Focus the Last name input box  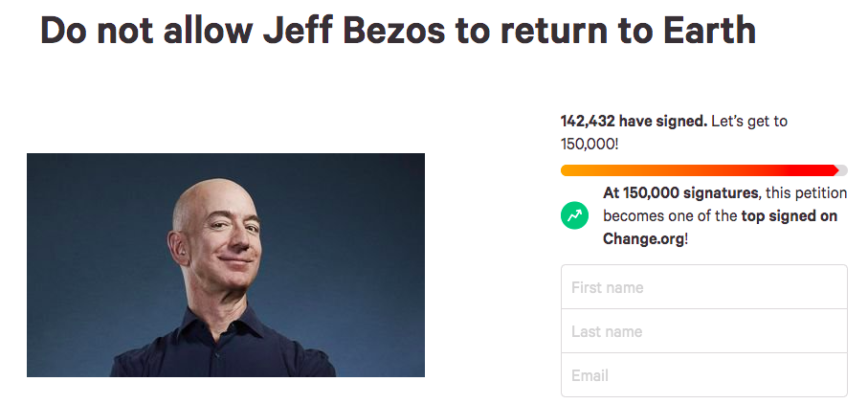pyautogui.click(x=703, y=331)
